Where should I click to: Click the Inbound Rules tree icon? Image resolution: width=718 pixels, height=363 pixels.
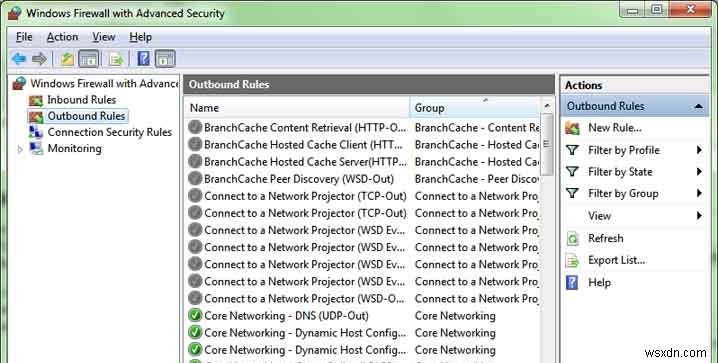tap(36, 100)
